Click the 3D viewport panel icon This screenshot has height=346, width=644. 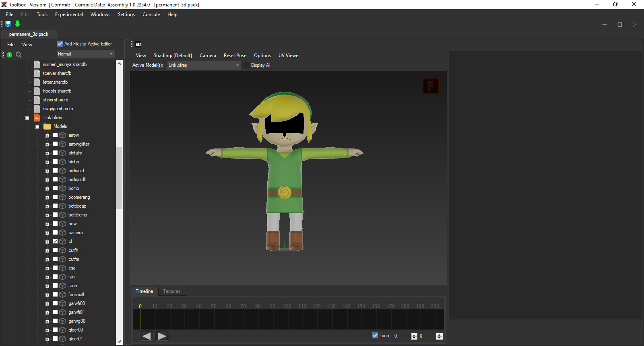138,44
